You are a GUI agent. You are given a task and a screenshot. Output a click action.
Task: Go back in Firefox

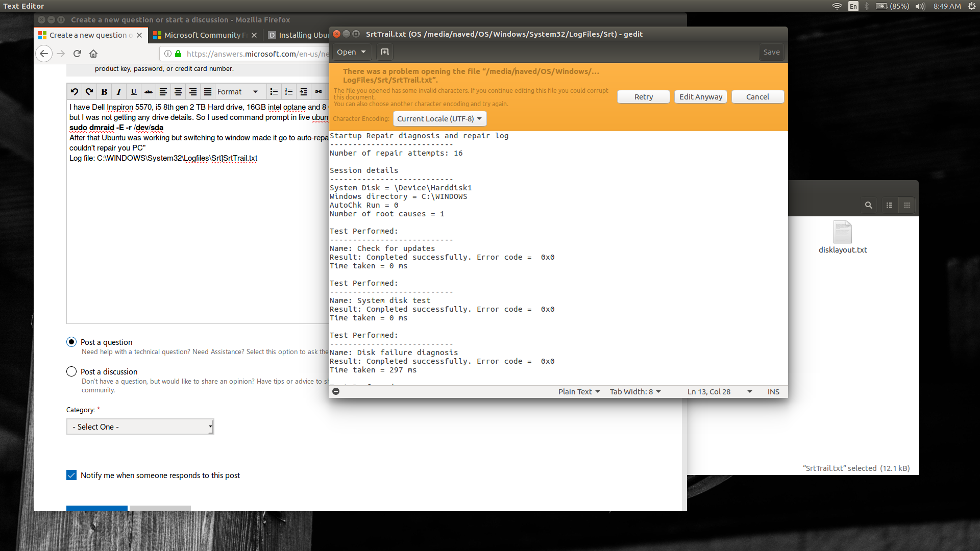coord(44,54)
